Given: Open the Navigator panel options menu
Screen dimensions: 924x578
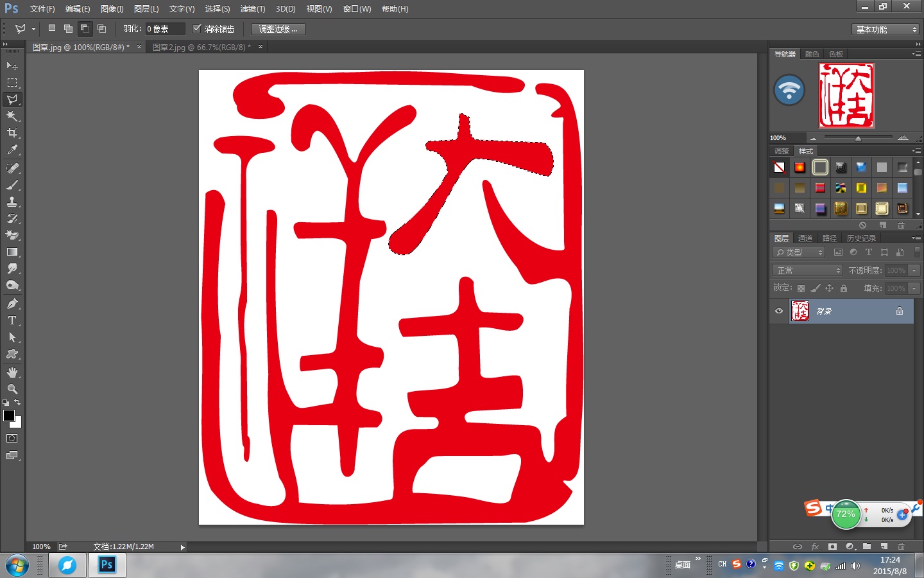Looking at the screenshot, I should [916, 54].
